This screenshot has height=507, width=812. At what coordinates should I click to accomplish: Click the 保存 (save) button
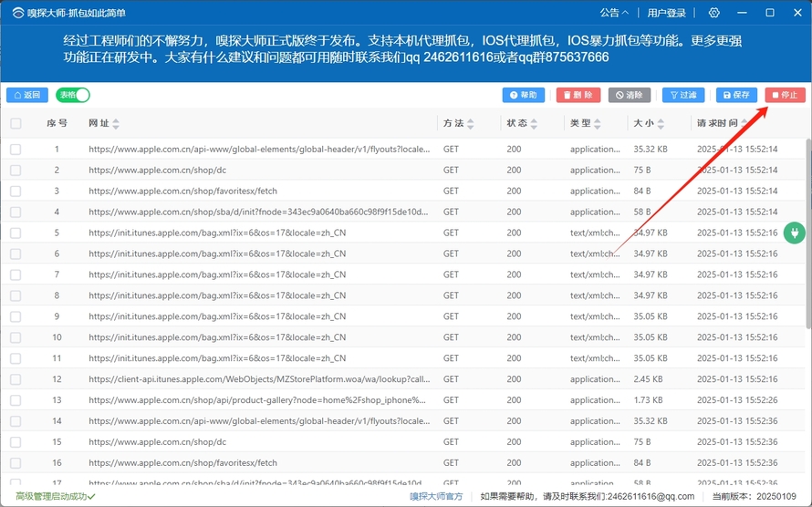click(736, 95)
